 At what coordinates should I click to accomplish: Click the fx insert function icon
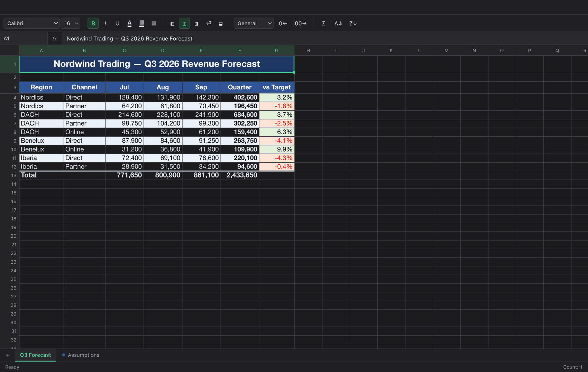55,38
